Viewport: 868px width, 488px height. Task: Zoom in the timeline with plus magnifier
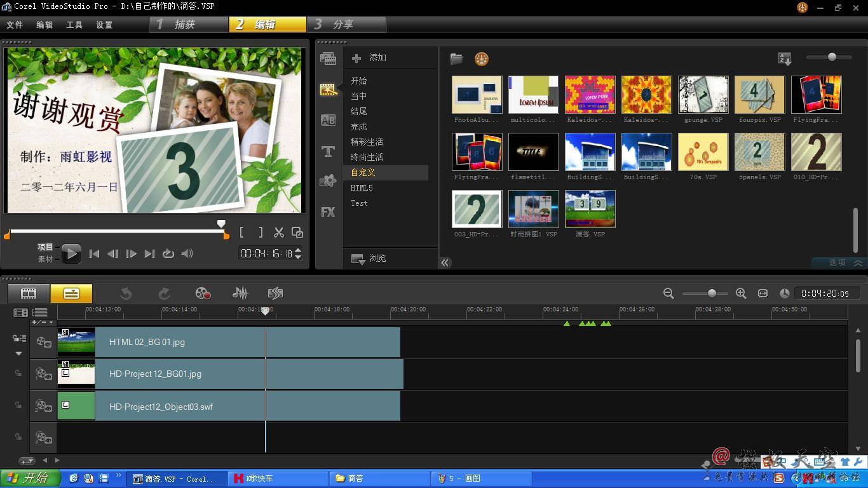pyautogui.click(x=741, y=293)
